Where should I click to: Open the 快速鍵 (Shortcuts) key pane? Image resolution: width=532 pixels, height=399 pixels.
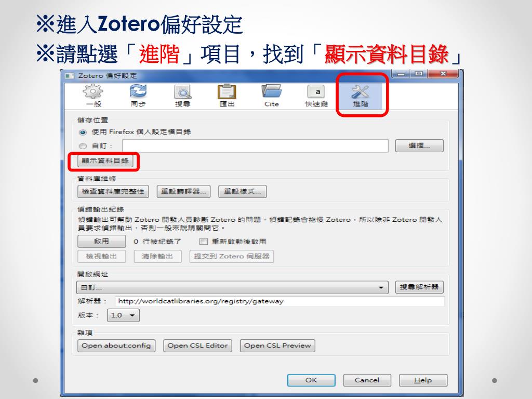pos(316,96)
